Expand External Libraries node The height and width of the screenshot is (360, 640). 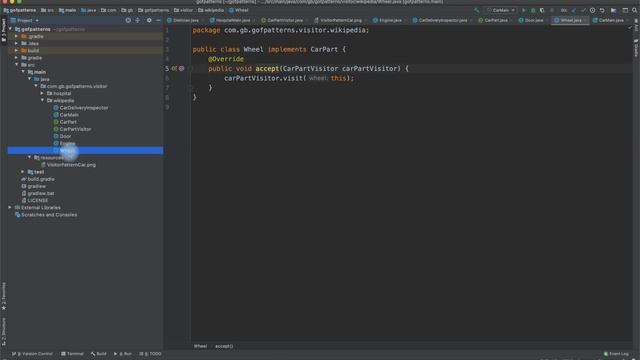(10, 207)
